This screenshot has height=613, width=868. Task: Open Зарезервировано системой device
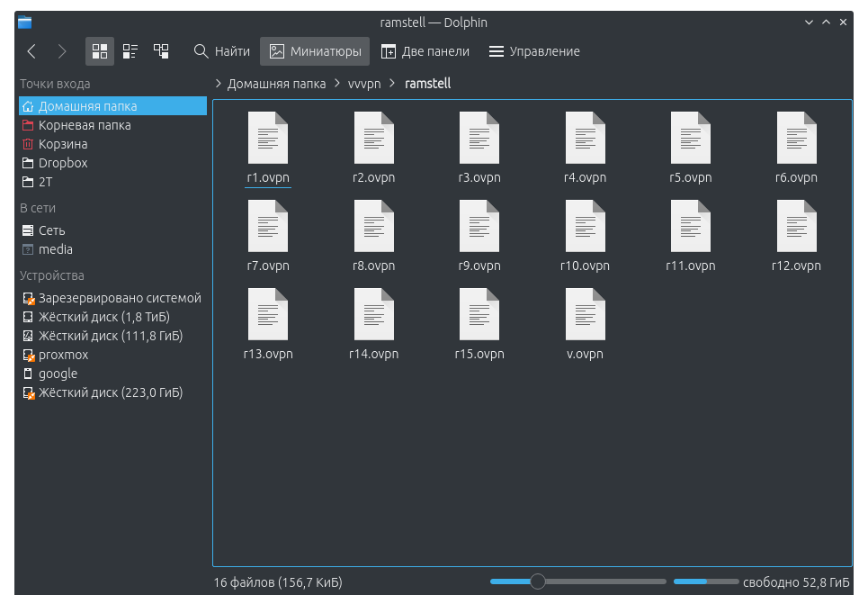(113, 298)
